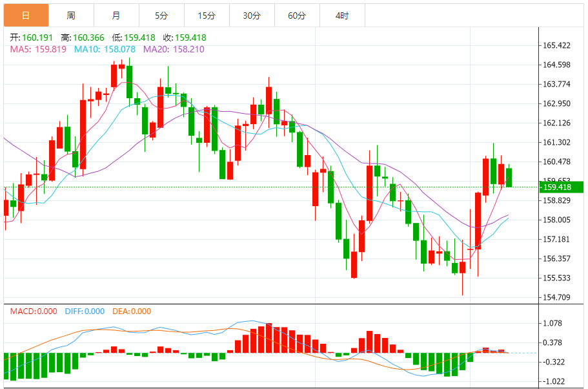Screen dimensions: 588x389
Task: Click the 156.357 price axis label
Action: click(x=557, y=258)
